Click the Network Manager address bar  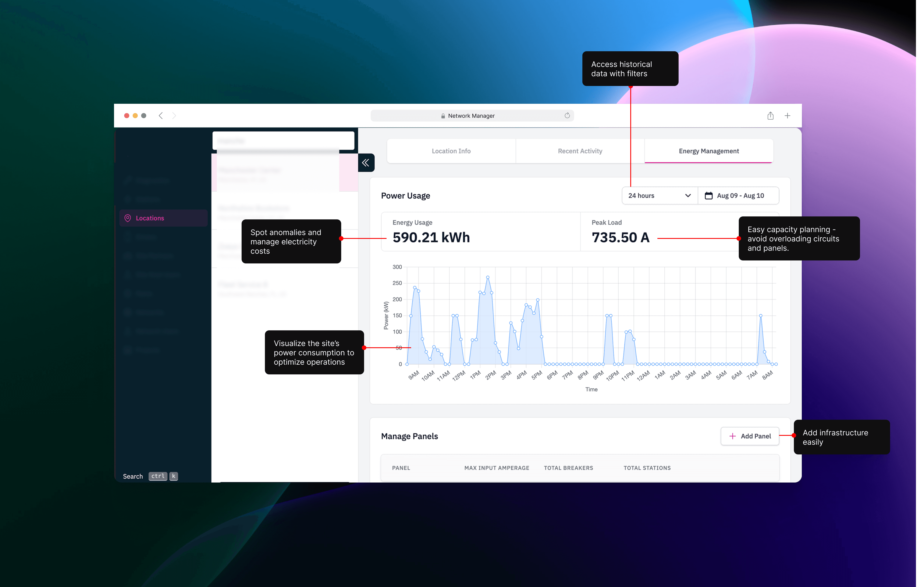[471, 115]
